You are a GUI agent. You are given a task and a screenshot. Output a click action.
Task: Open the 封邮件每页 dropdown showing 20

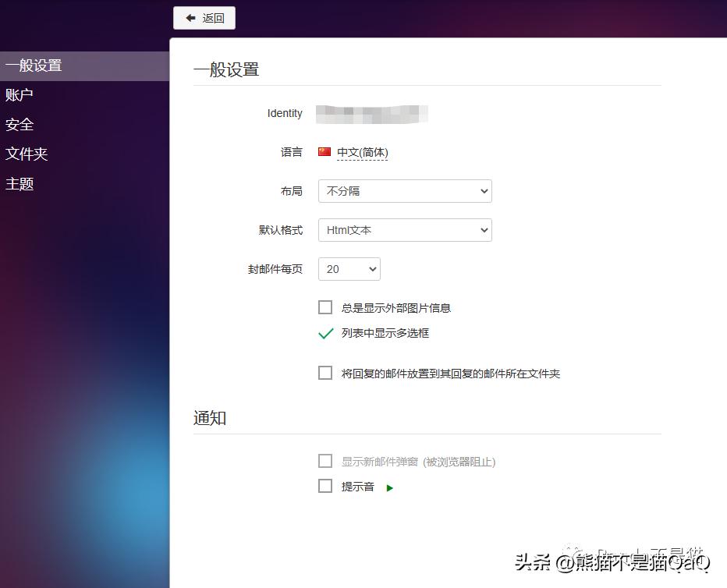coord(349,269)
